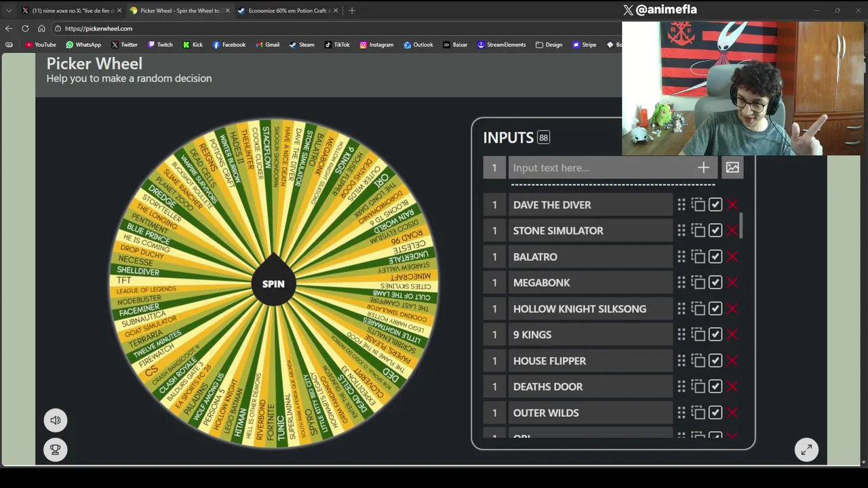The image size is (868, 488).
Task: Remove the BALATRO entry with red X
Action: tap(732, 257)
